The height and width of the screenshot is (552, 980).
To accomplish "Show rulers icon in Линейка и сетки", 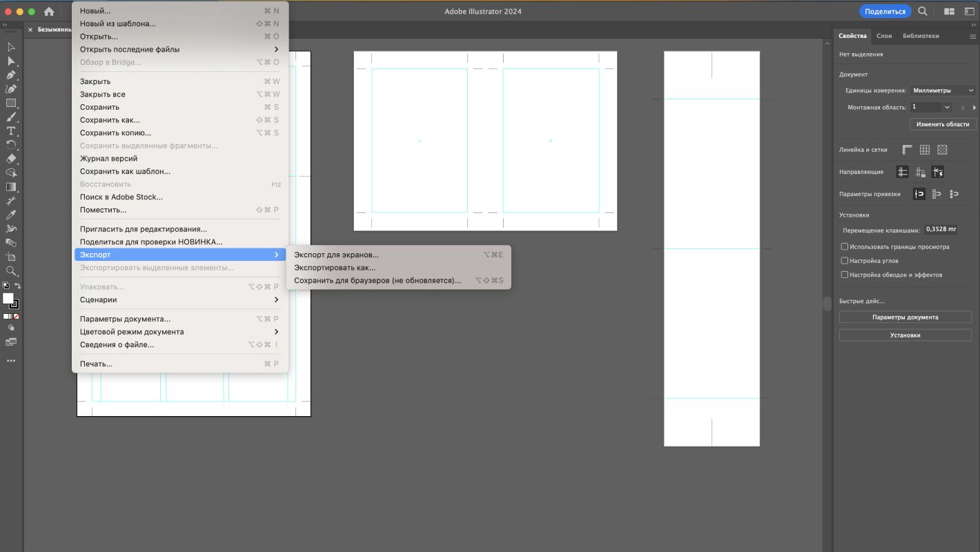I will (x=907, y=150).
